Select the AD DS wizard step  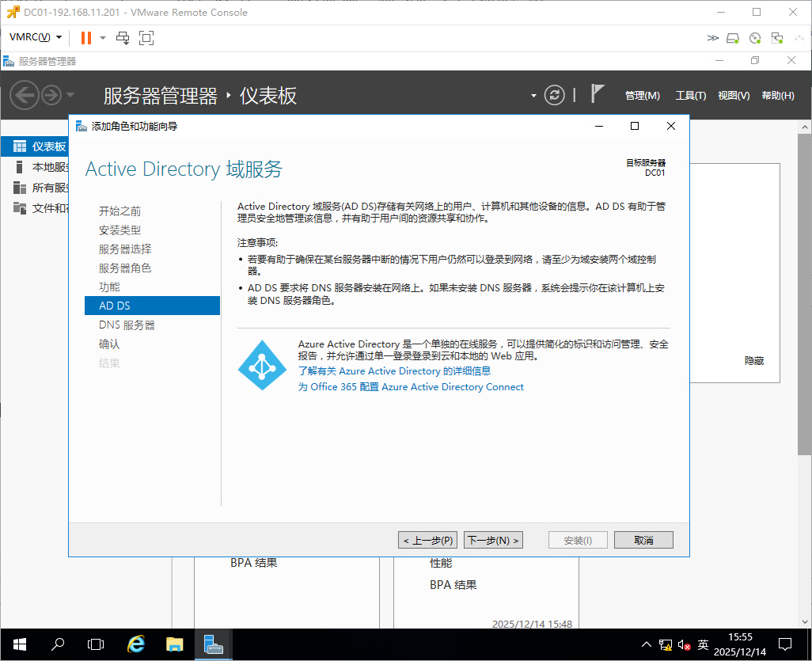click(152, 306)
